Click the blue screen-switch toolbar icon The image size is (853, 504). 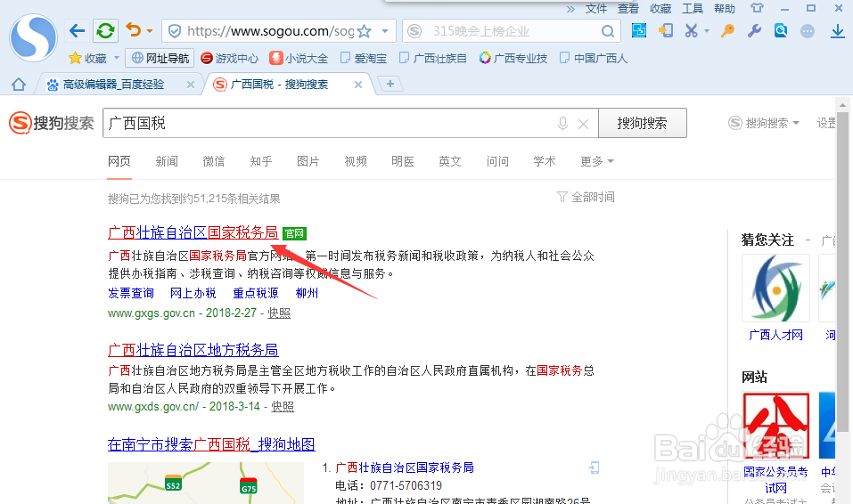pyautogui.click(x=639, y=30)
